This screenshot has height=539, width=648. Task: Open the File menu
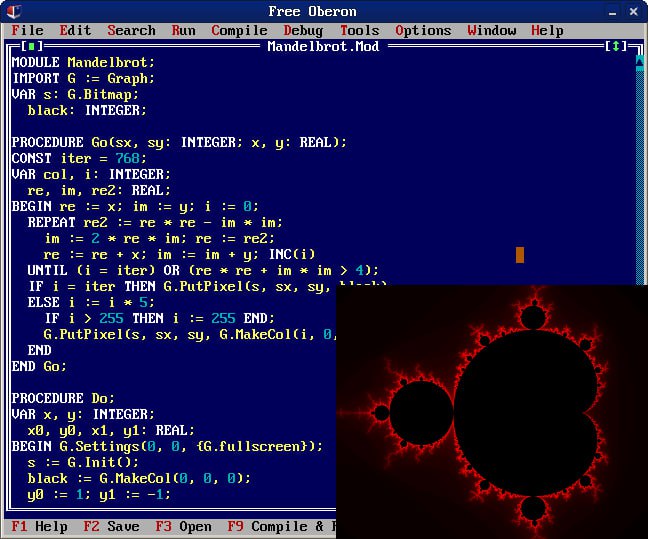27,30
